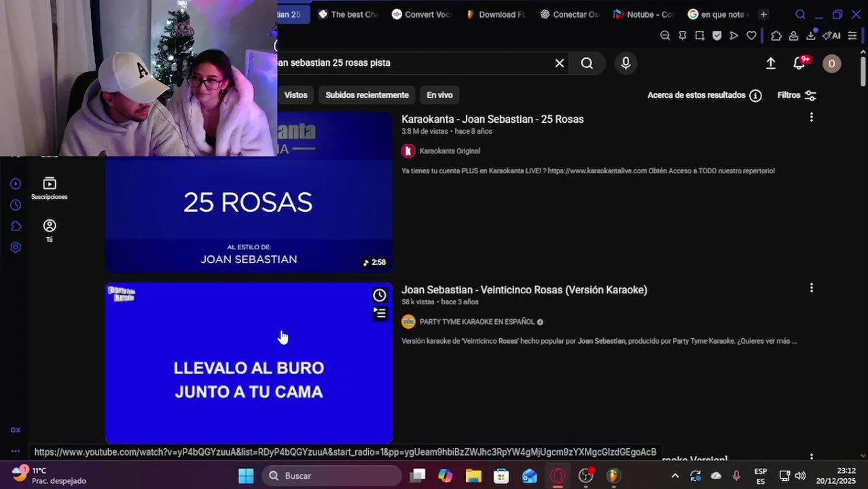Switch to the 'en que nota' Google tab

717,14
